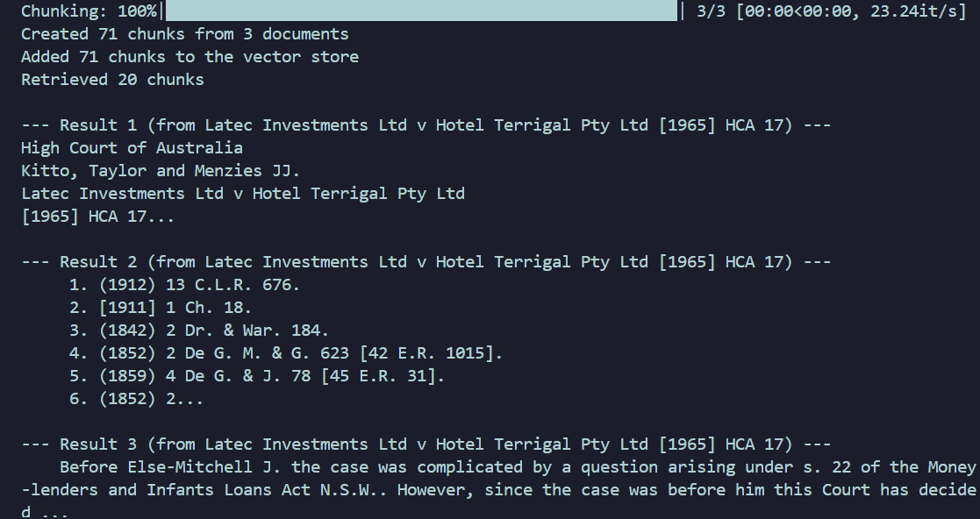The image size is (980, 519).
Task: Click the Result 2 header line
Action: tap(426, 262)
